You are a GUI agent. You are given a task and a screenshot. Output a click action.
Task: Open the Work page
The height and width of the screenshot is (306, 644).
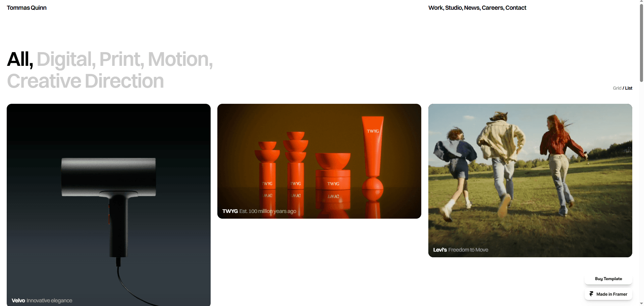click(x=436, y=8)
